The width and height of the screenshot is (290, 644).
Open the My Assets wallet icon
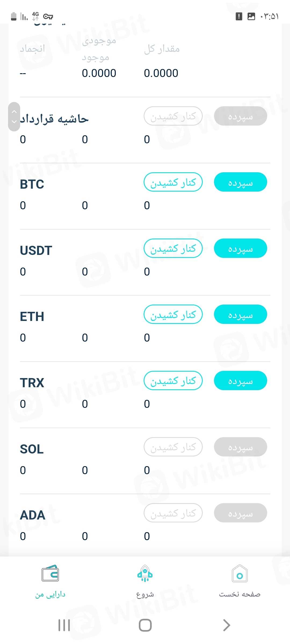click(x=50, y=573)
